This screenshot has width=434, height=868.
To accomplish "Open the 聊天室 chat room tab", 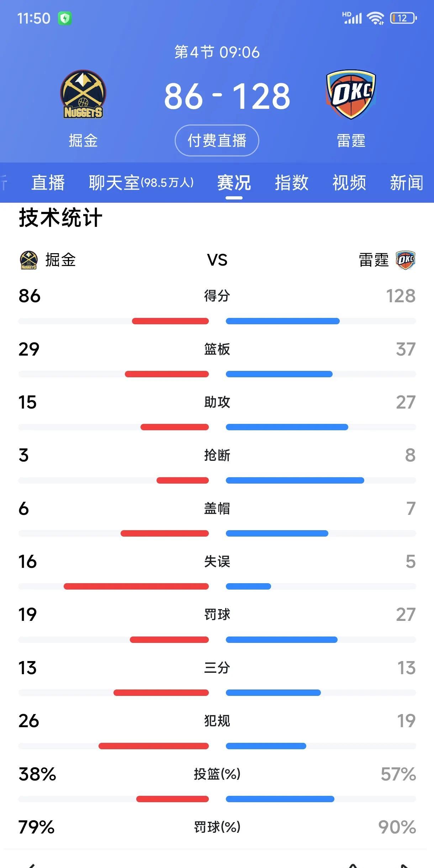I will tap(141, 183).
